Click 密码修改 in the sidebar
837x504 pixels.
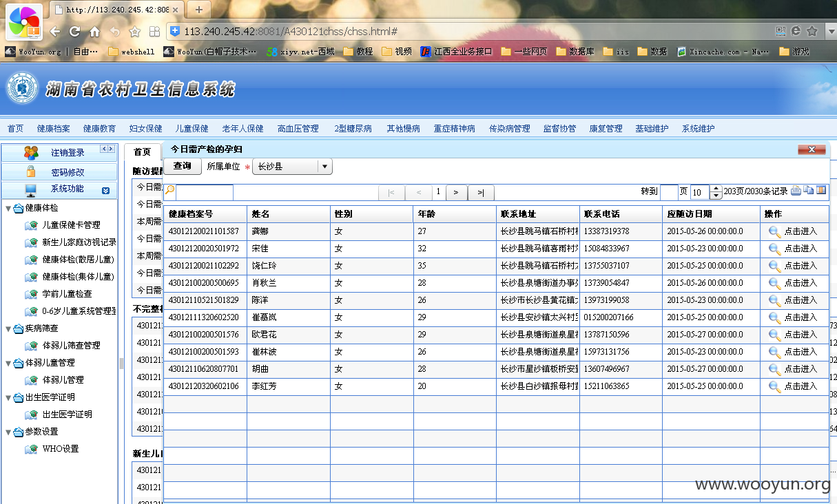[68, 172]
